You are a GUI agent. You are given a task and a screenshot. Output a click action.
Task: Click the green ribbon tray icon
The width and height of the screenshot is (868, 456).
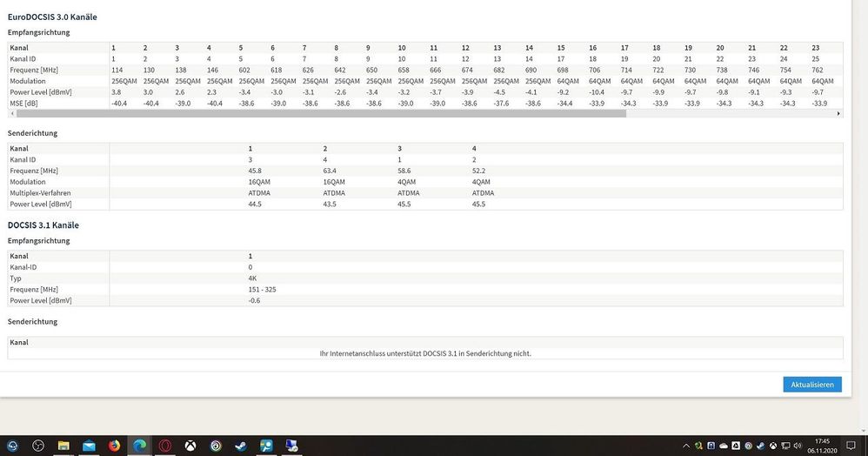(x=698, y=446)
